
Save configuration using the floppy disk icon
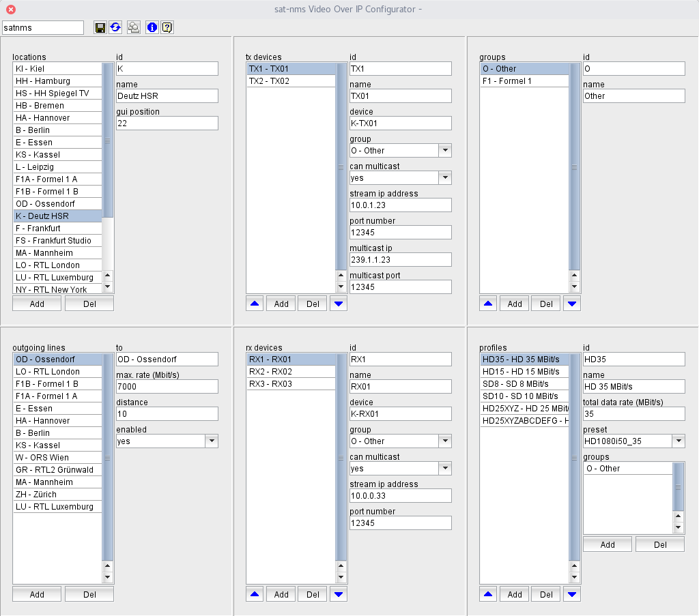(100, 27)
